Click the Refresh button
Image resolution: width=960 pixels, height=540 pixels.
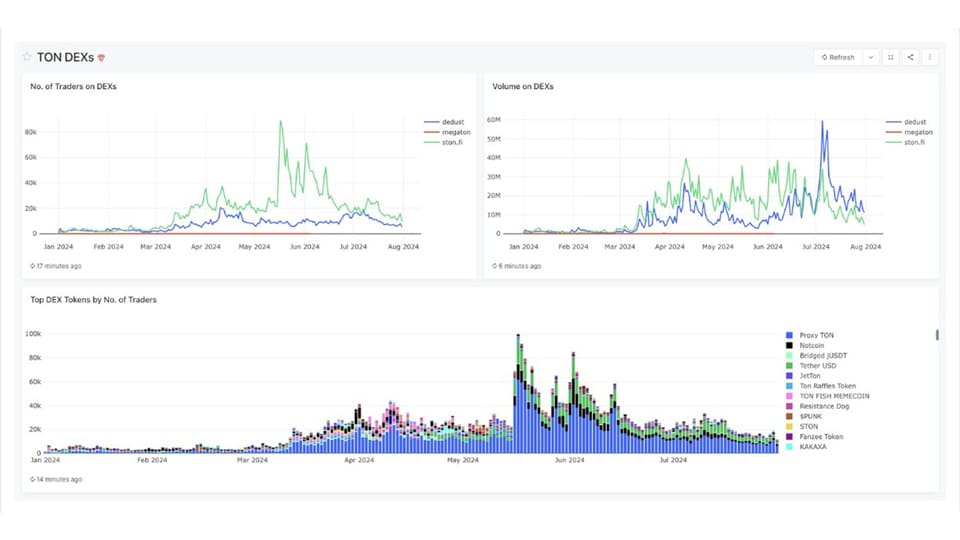pyautogui.click(x=838, y=57)
